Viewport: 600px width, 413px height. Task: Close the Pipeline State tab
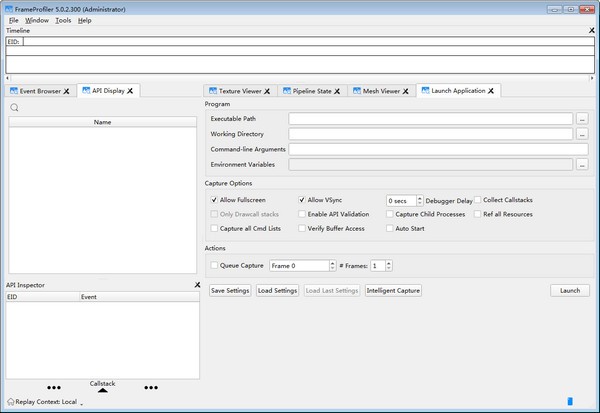[337, 91]
